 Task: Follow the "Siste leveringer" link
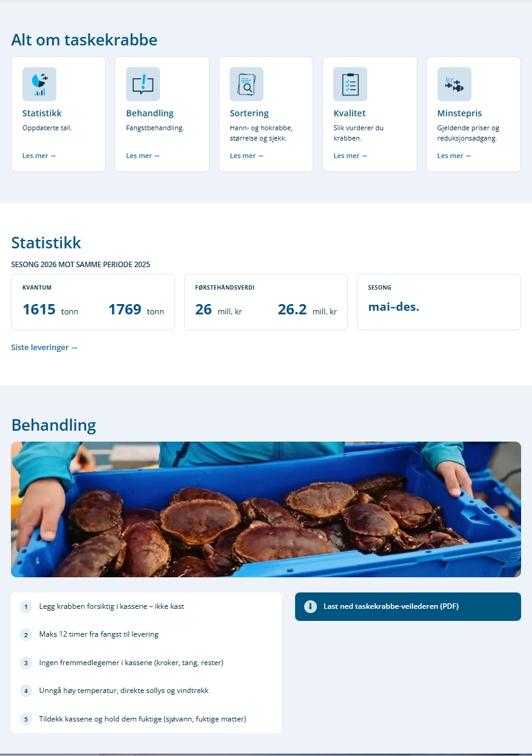[45, 348]
